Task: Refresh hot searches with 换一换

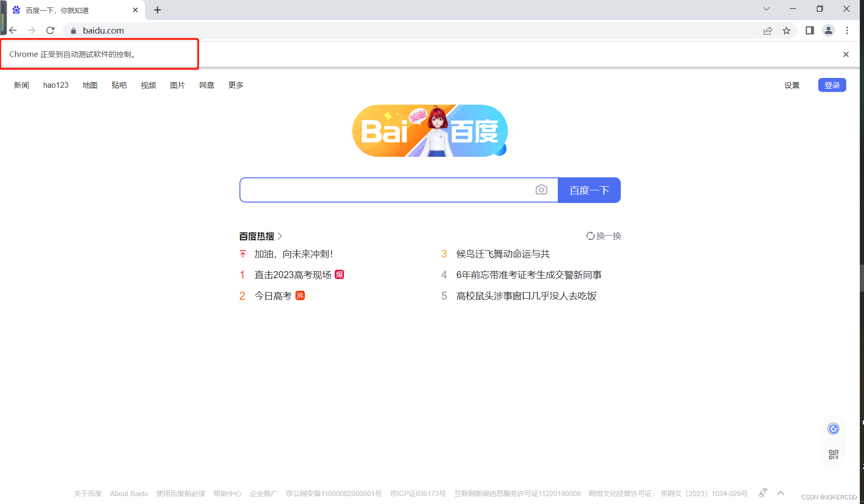Action: 604,236
